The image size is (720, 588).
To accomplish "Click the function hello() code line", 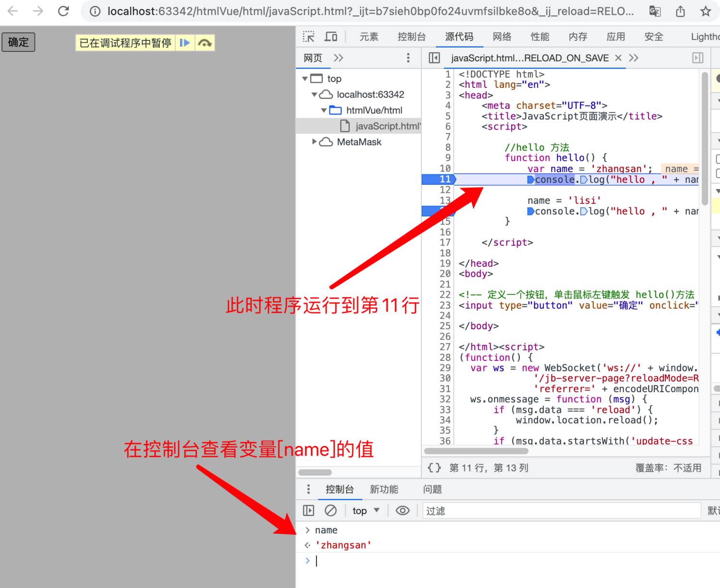I will [555, 158].
